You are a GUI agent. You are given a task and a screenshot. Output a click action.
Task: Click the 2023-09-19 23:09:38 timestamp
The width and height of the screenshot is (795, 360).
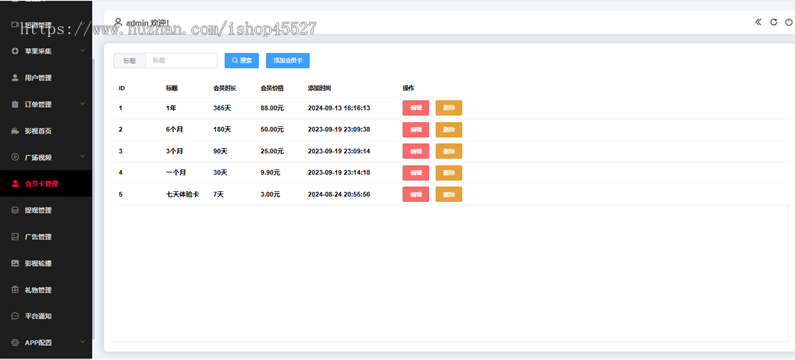click(x=339, y=129)
